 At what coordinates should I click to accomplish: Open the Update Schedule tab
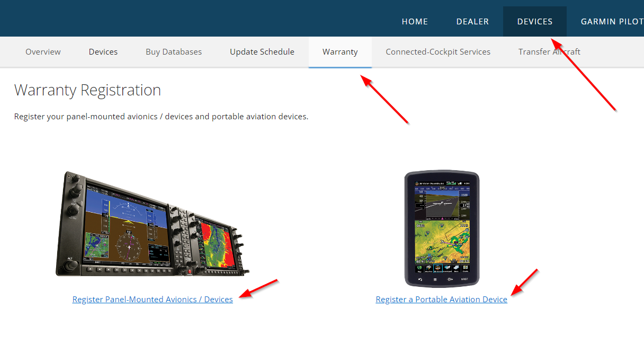click(262, 52)
